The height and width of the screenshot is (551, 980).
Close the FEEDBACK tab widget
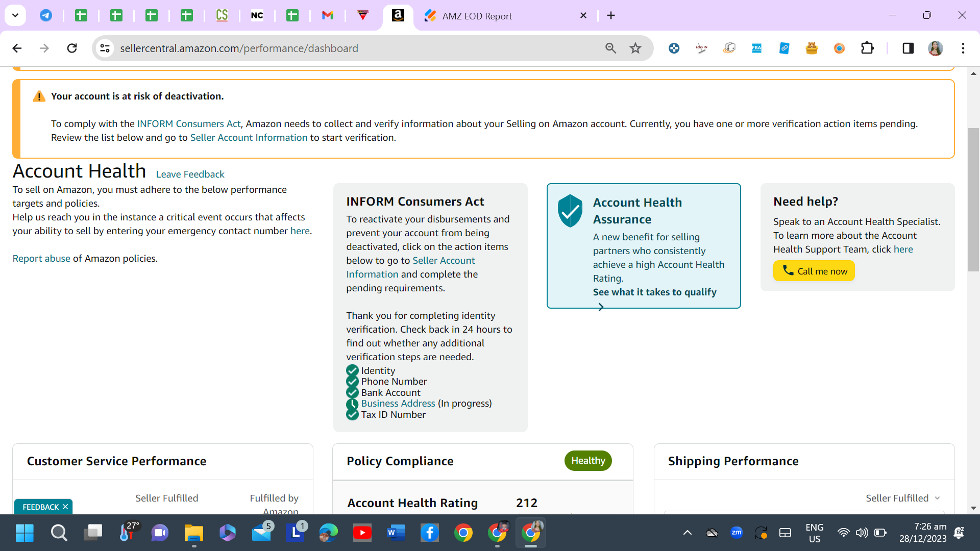65,507
